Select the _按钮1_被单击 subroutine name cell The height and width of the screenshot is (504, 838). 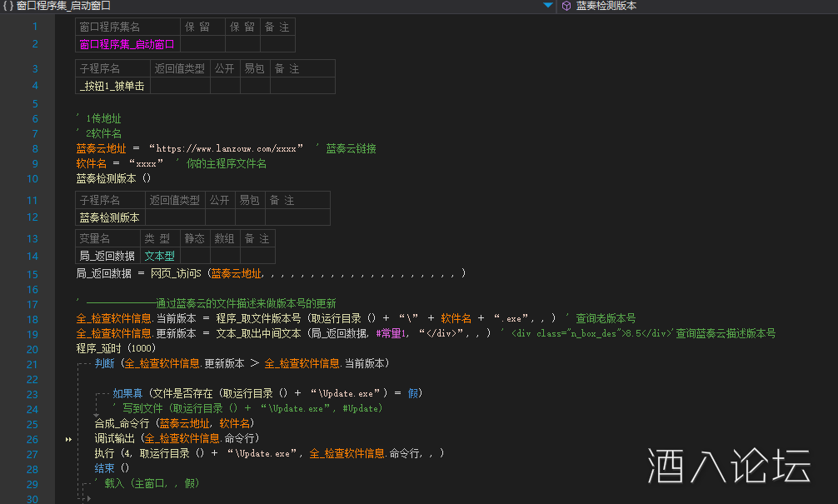[x=112, y=86]
